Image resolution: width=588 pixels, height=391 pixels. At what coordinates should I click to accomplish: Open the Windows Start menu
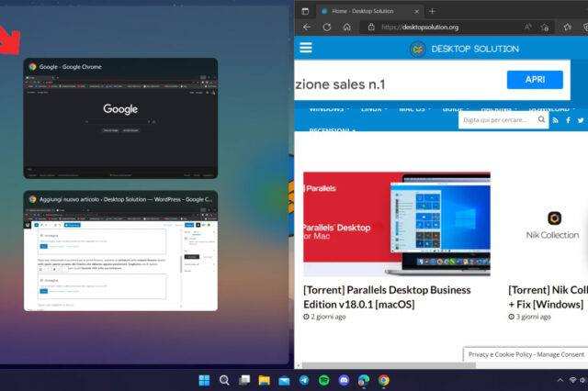coord(204,381)
